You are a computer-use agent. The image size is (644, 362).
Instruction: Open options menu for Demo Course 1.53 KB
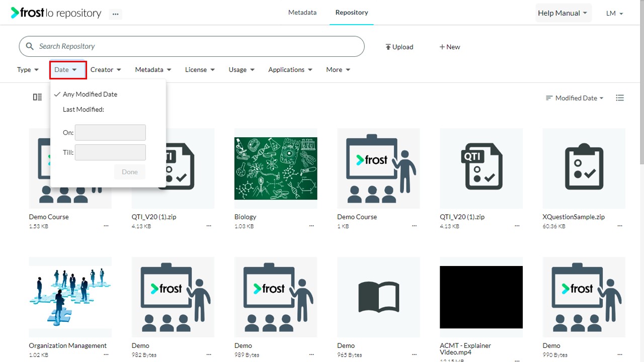click(x=106, y=226)
